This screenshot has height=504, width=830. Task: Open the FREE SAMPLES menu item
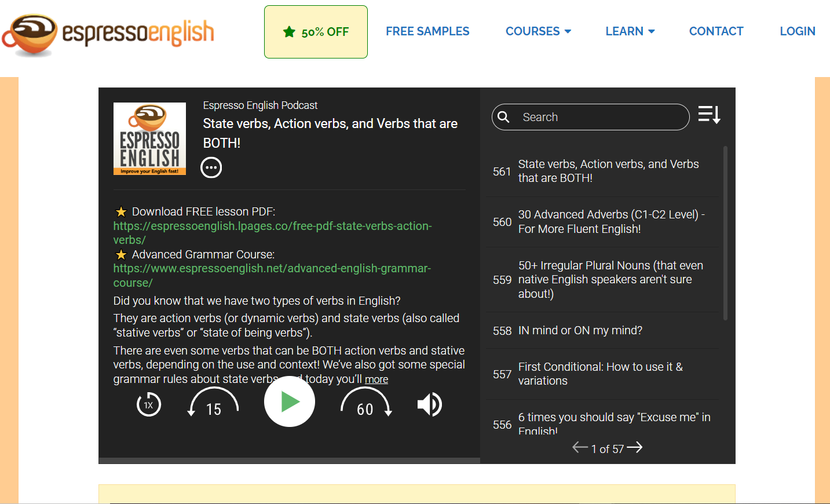[x=427, y=31]
